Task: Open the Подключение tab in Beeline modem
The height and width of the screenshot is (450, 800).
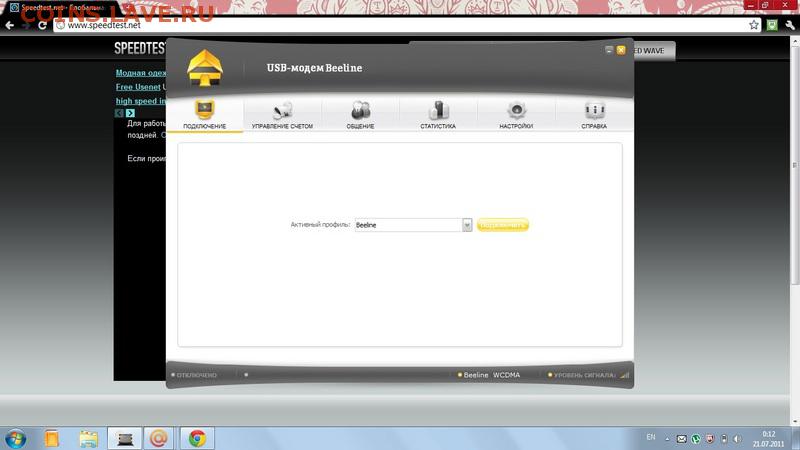Action: (x=205, y=114)
